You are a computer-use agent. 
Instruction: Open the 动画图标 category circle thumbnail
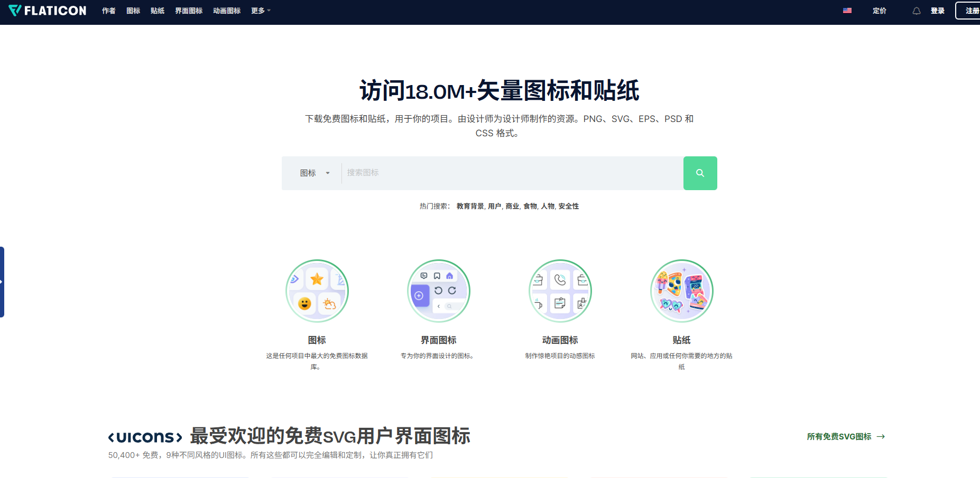[560, 291]
